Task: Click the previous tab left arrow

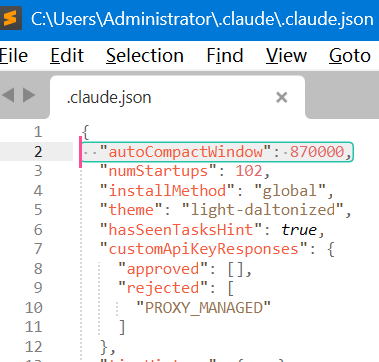Action: [x=8, y=95]
